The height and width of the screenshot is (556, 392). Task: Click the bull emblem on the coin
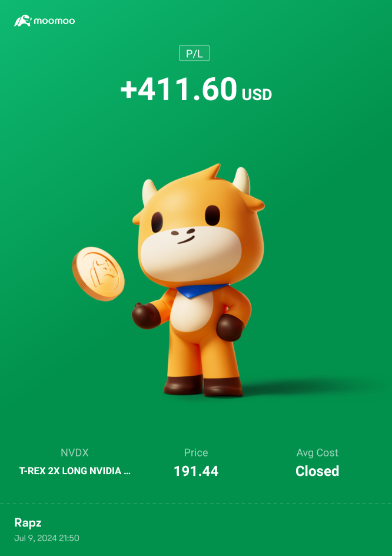103,273
